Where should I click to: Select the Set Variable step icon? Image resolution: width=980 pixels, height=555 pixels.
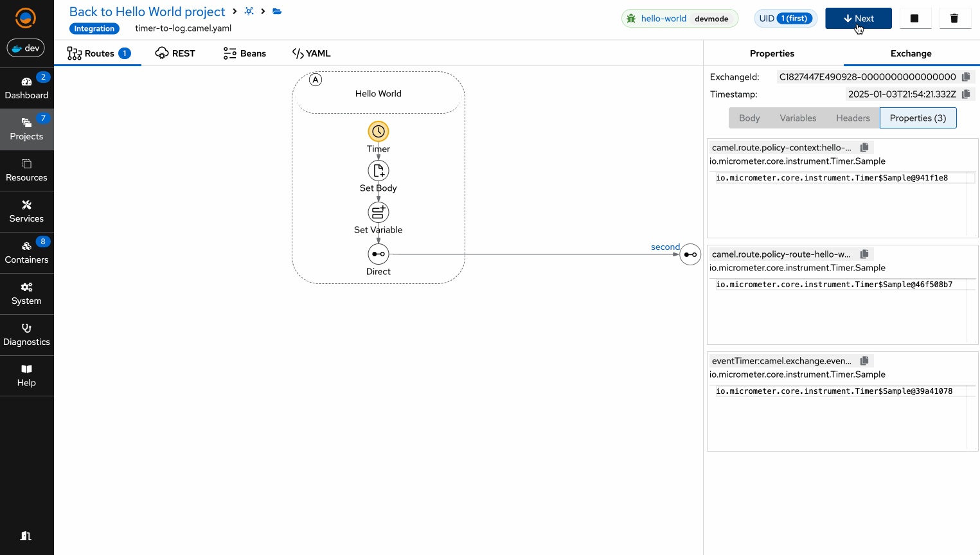coord(378,212)
